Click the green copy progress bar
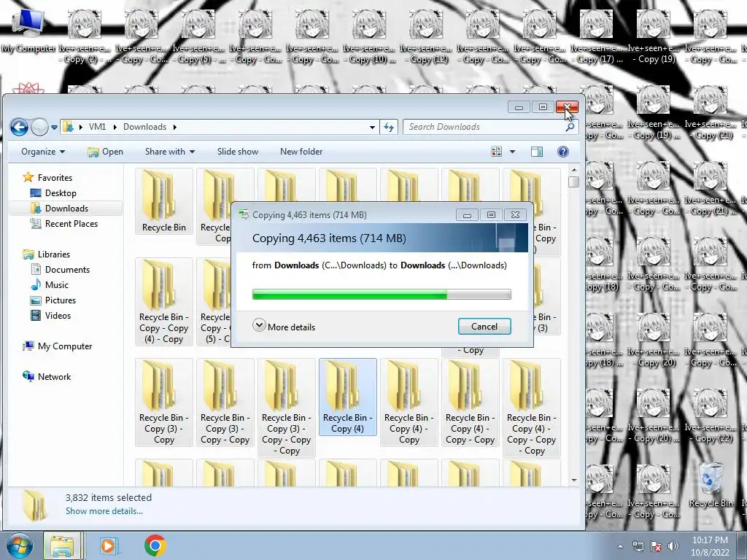Viewport: 747px width, 560px height. coord(382,295)
